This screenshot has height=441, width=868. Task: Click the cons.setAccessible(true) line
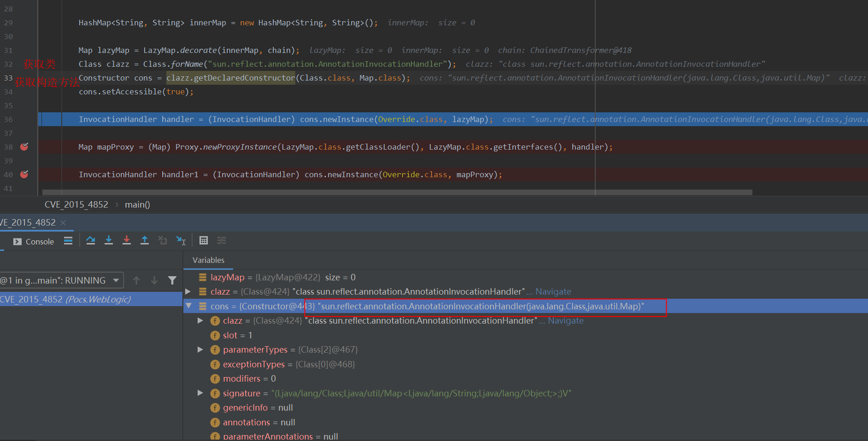tap(136, 92)
